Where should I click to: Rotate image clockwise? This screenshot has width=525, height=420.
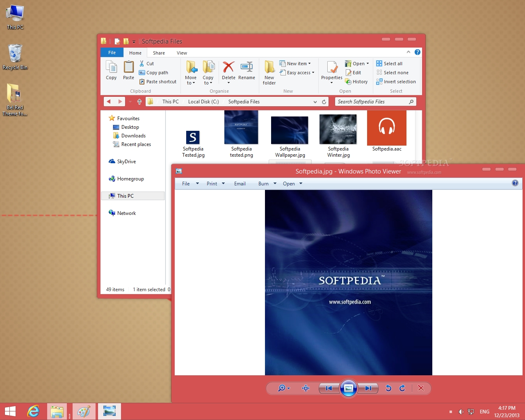(402, 388)
